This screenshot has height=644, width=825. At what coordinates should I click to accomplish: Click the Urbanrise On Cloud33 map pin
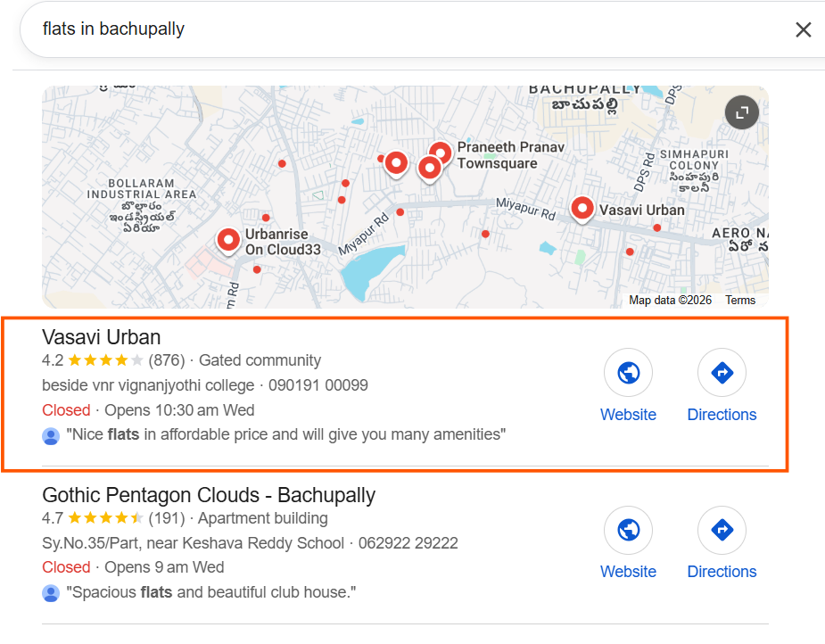(229, 240)
